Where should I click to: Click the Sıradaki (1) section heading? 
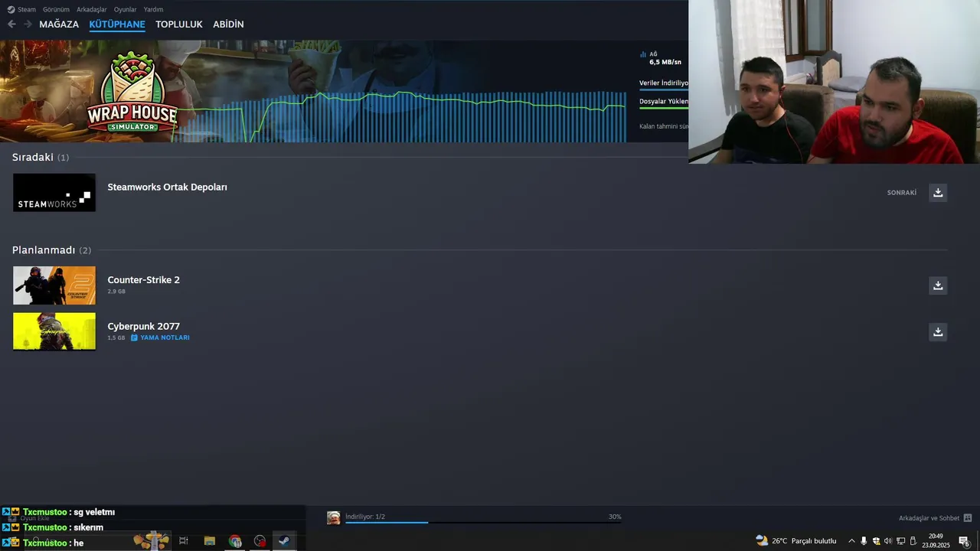[41, 157]
